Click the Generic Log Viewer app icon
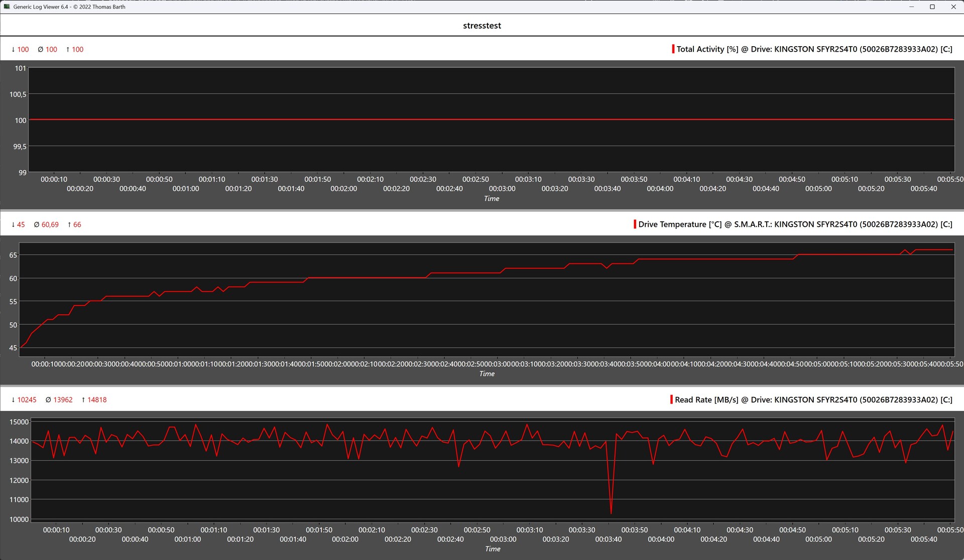Image resolution: width=964 pixels, height=560 pixels. tap(7, 7)
